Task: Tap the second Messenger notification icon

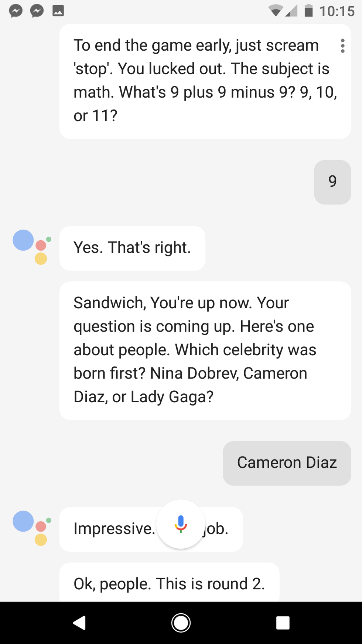Action: tap(37, 11)
